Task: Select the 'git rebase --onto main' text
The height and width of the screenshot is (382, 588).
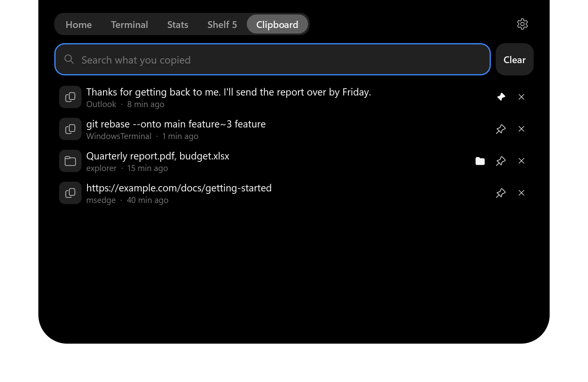Action: [176, 124]
